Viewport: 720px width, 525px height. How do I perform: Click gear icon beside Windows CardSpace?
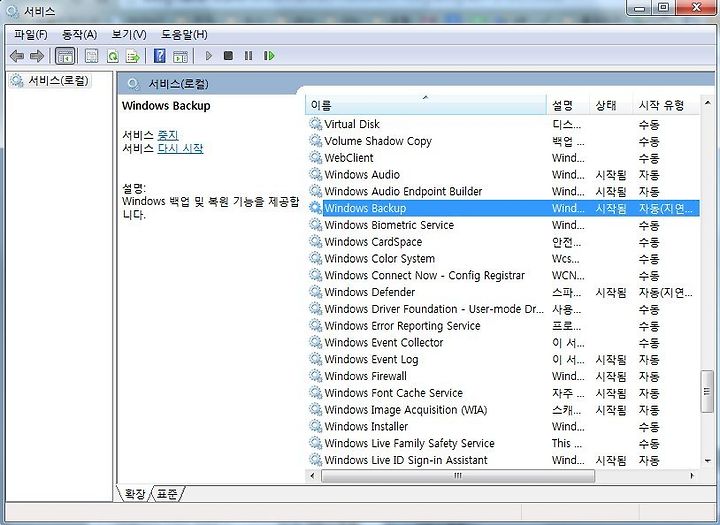coord(315,241)
